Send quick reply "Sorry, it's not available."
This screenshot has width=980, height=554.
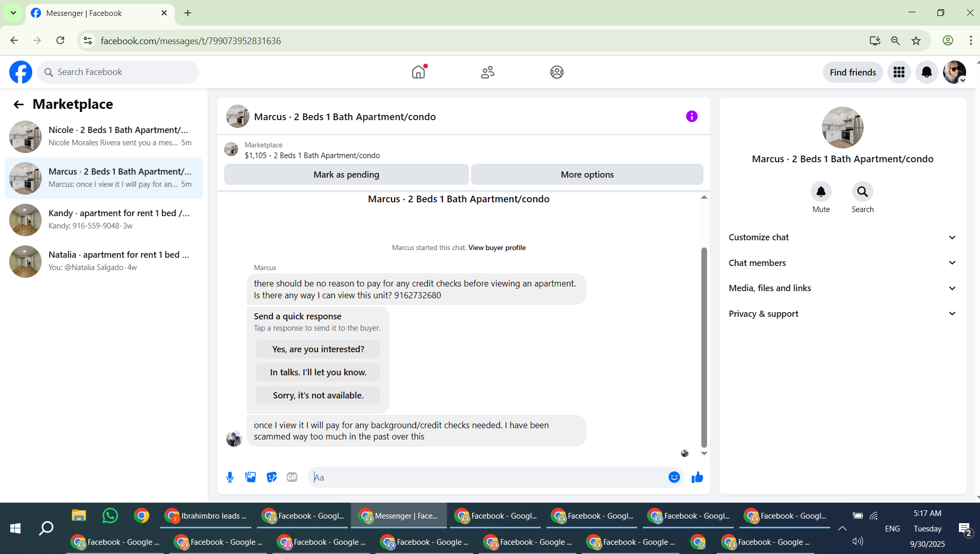[x=318, y=395]
